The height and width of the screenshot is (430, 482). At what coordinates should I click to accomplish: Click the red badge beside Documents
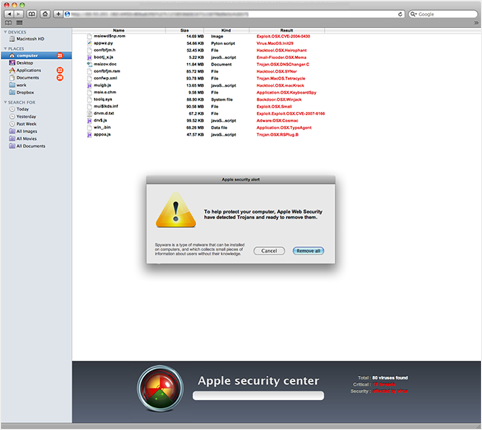point(60,78)
